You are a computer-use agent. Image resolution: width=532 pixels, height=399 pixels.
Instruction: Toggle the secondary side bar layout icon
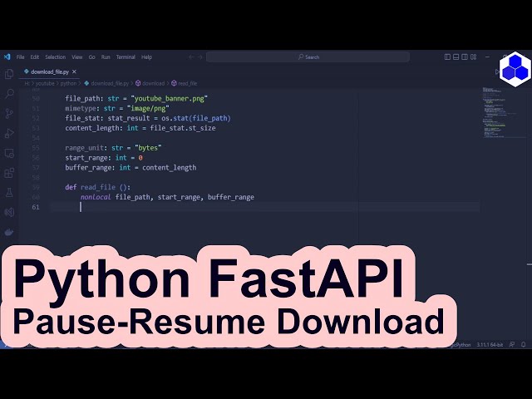(465, 57)
